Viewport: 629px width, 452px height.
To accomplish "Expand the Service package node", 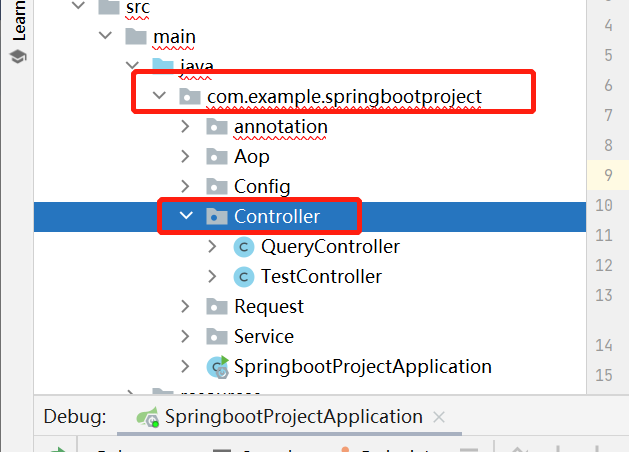I will 185,336.
